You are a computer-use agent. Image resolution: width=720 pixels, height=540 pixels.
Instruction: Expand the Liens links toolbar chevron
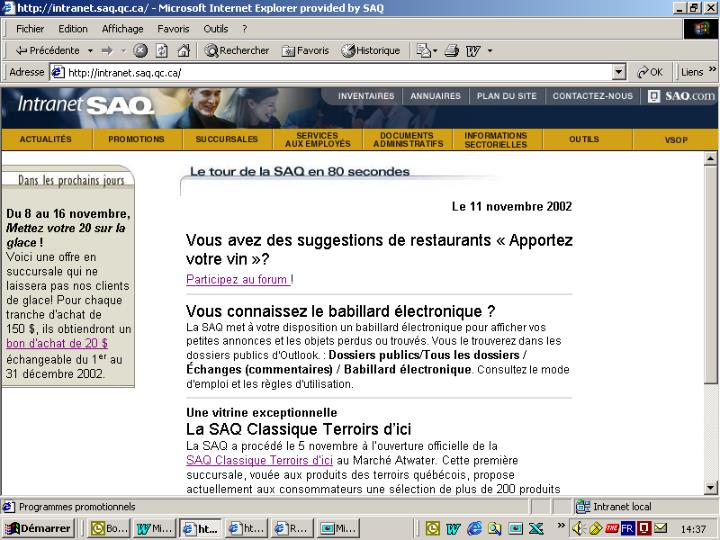(x=712, y=69)
